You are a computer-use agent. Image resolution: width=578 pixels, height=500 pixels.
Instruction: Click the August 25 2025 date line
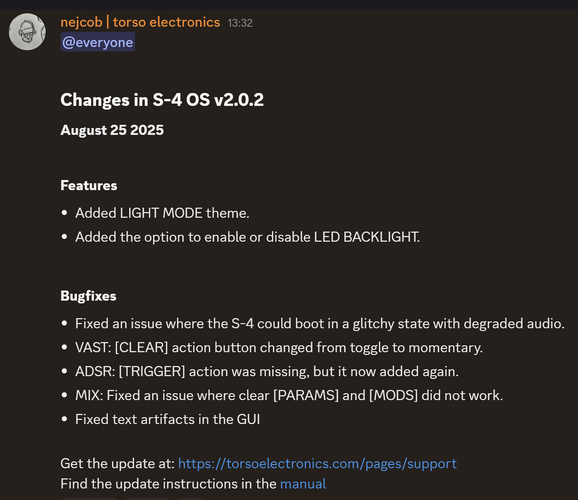112,130
